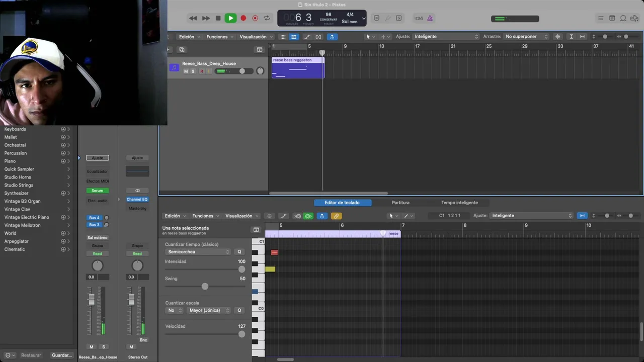
Task: Click Q button beside Semicorchea
Action: coord(239,252)
